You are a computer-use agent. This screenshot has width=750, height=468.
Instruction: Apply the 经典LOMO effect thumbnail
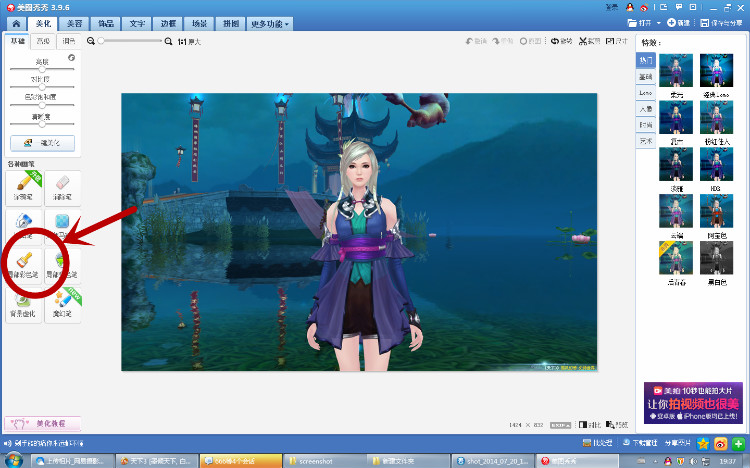click(716, 70)
